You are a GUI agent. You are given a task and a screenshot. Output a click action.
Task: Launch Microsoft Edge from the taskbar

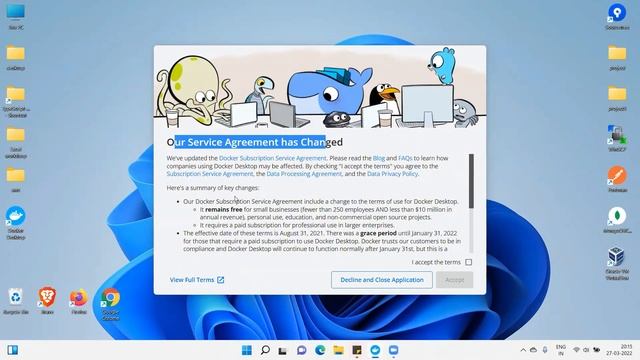tap(320, 350)
